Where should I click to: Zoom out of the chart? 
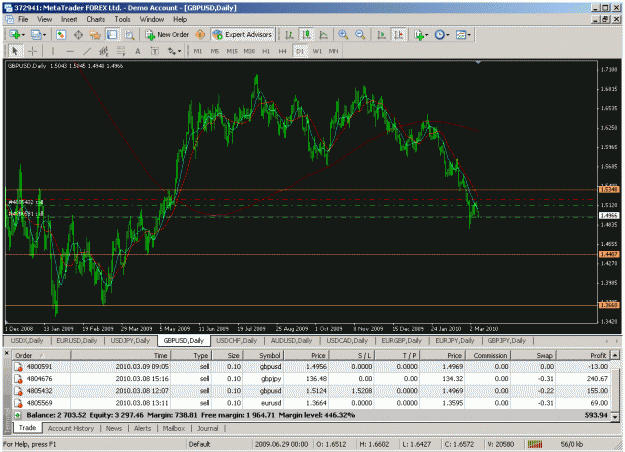point(360,35)
